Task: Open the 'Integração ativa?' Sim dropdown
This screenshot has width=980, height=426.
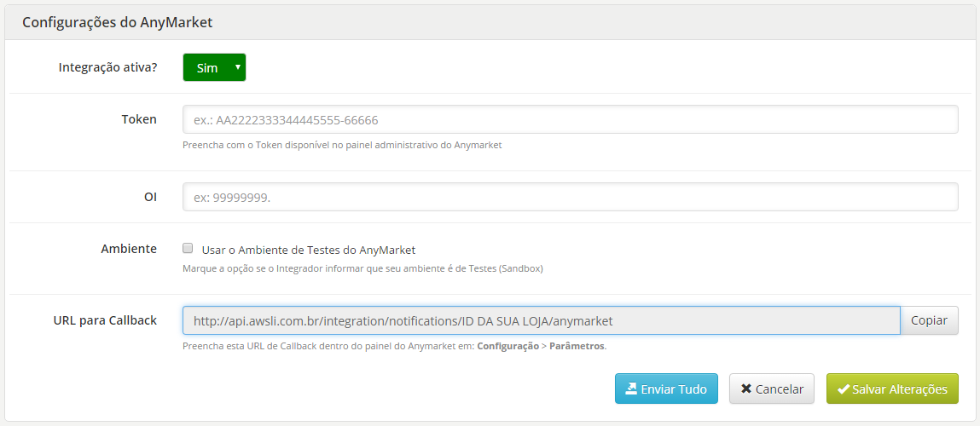Action: click(x=214, y=67)
